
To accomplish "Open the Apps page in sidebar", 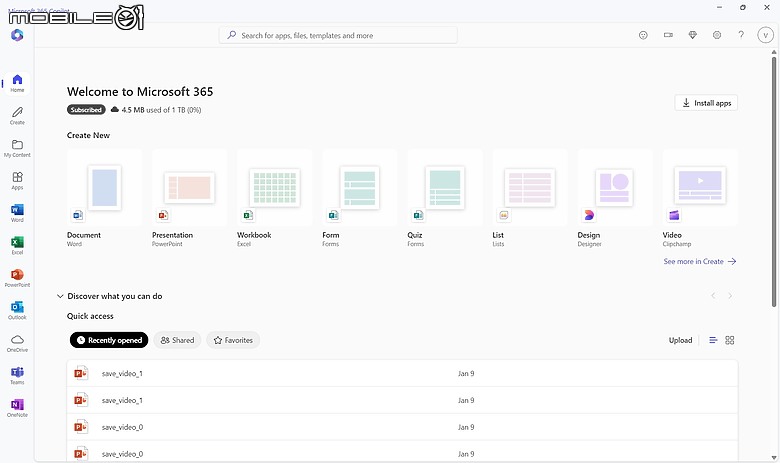I will click(17, 181).
